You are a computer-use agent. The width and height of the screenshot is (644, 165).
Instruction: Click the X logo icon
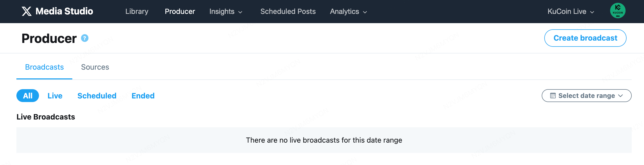point(27,11)
